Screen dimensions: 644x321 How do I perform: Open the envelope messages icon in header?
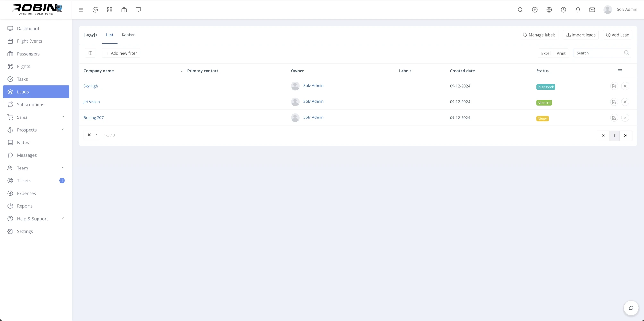pyautogui.click(x=592, y=10)
